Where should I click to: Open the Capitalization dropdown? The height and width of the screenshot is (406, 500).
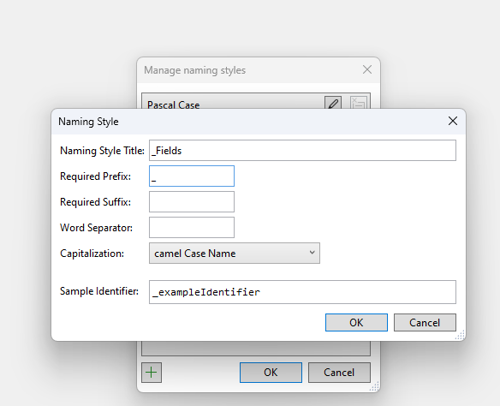(x=234, y=253)
